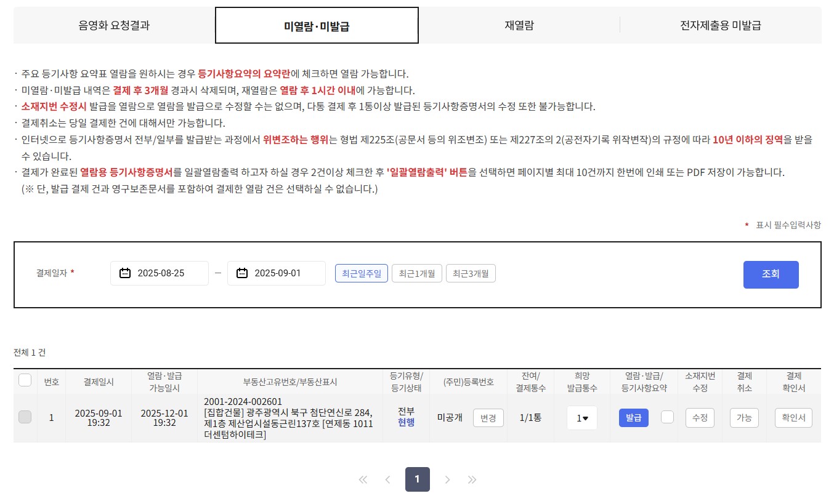Toggle select-all checkbox in table header
The width and height of the screenshot is (834, 504).
(25, 380)
